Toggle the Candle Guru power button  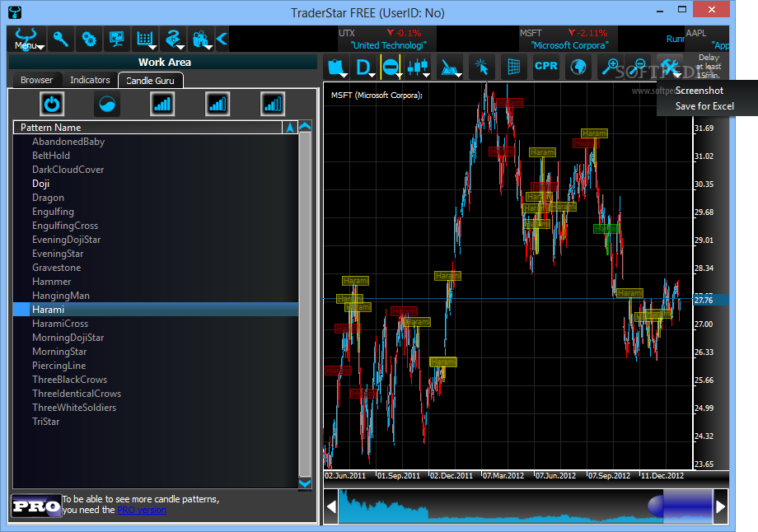coord(52,104)
